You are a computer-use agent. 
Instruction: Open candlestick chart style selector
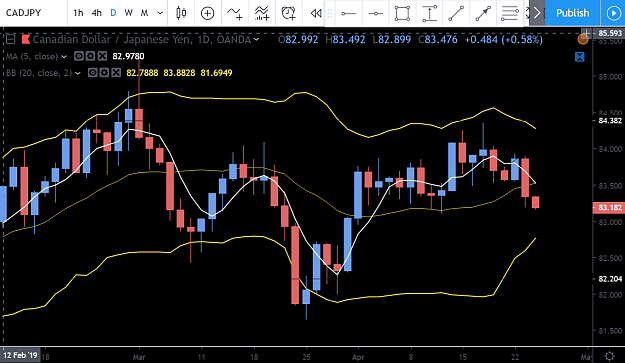(181, 13)
